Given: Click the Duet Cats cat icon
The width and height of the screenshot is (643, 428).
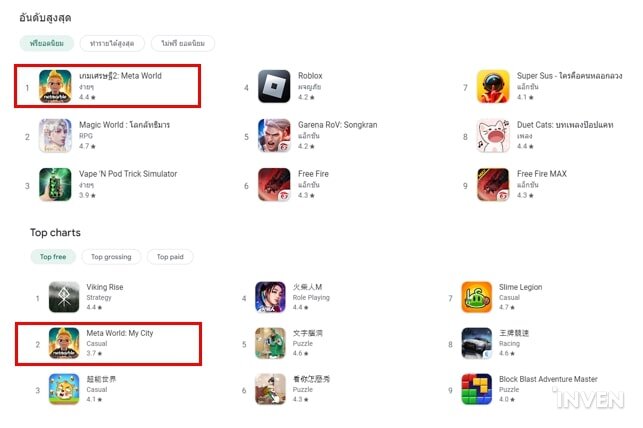Looking at the screenshot, I should 493,135.
